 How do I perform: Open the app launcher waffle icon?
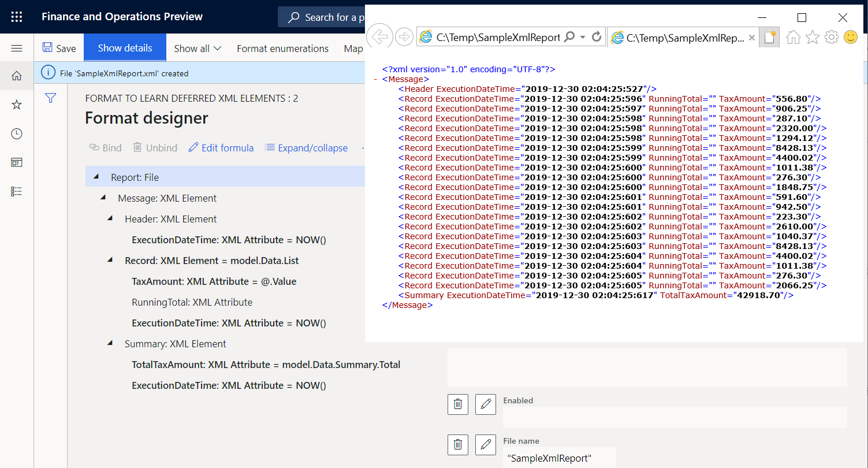point(17,17)
